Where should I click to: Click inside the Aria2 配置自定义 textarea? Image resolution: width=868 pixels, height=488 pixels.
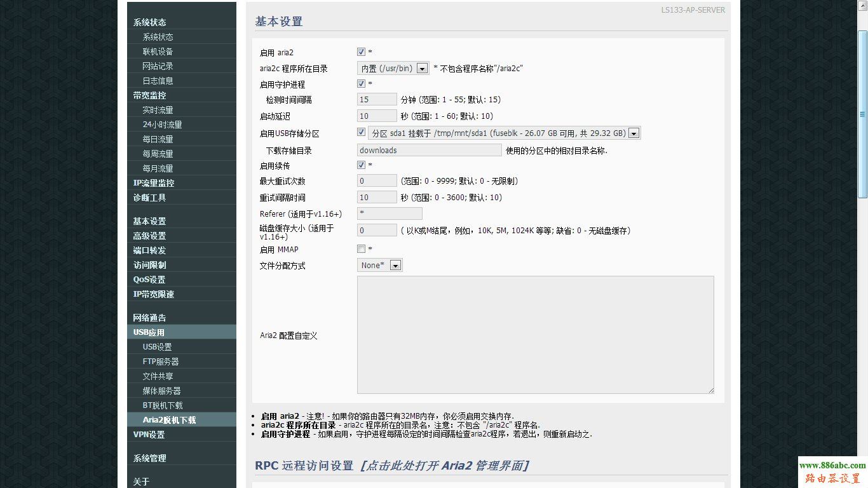(536, 335)
